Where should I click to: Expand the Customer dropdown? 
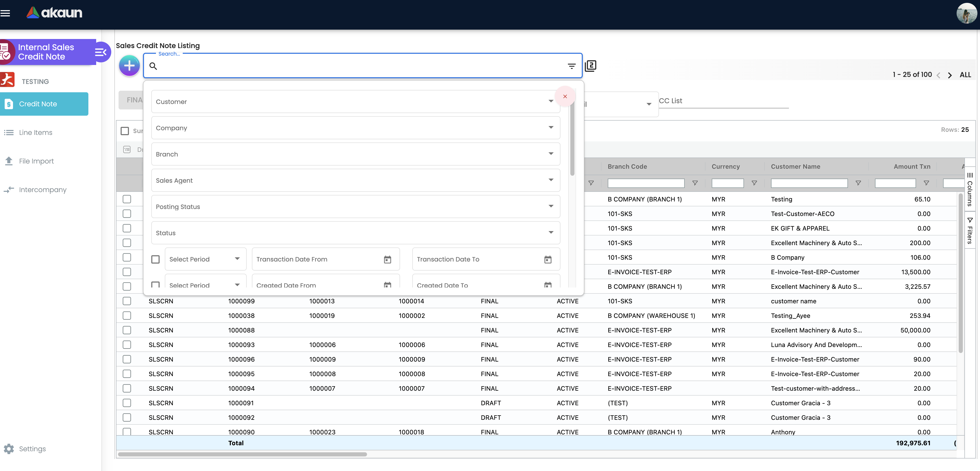tap(355, 102)
